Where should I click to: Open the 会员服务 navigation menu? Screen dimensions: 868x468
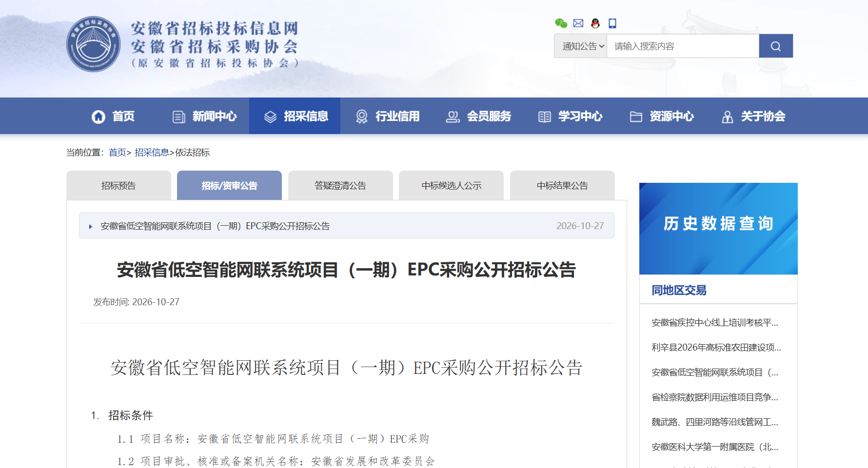coord(478,116)
